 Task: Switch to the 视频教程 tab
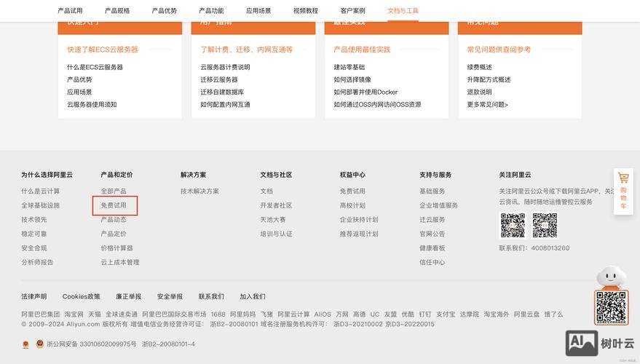(305, 11)
